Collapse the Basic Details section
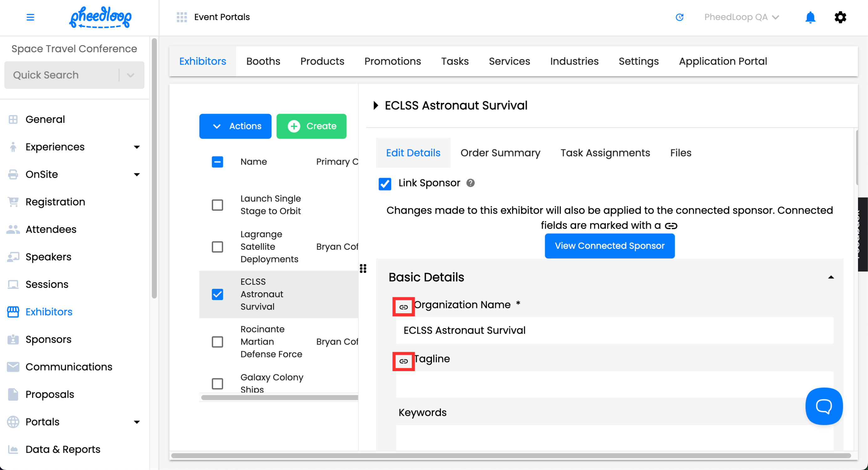Screen dimensions: 868x470 coord(831,277)
